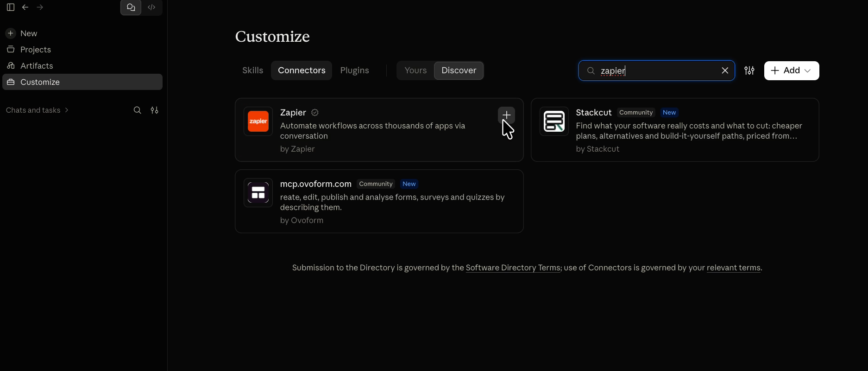Switch to code mode icon
The height and width of the screenshot is (371, 868).
151,7
